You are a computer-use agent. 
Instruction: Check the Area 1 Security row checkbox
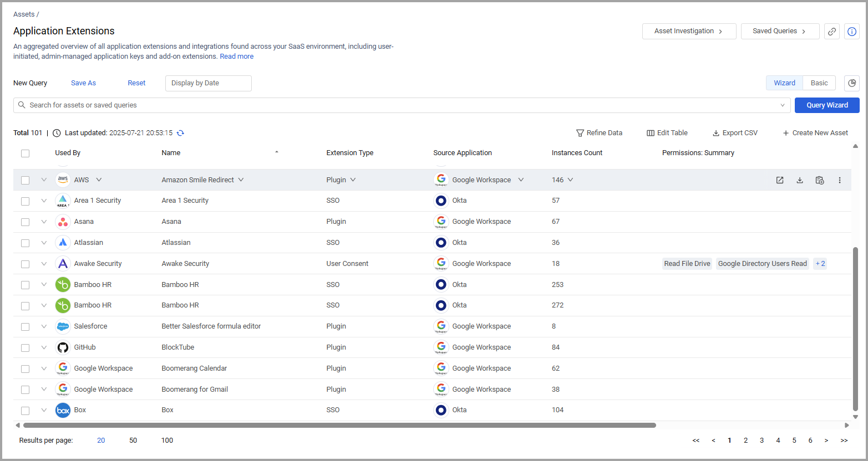[x=25, y=201]
